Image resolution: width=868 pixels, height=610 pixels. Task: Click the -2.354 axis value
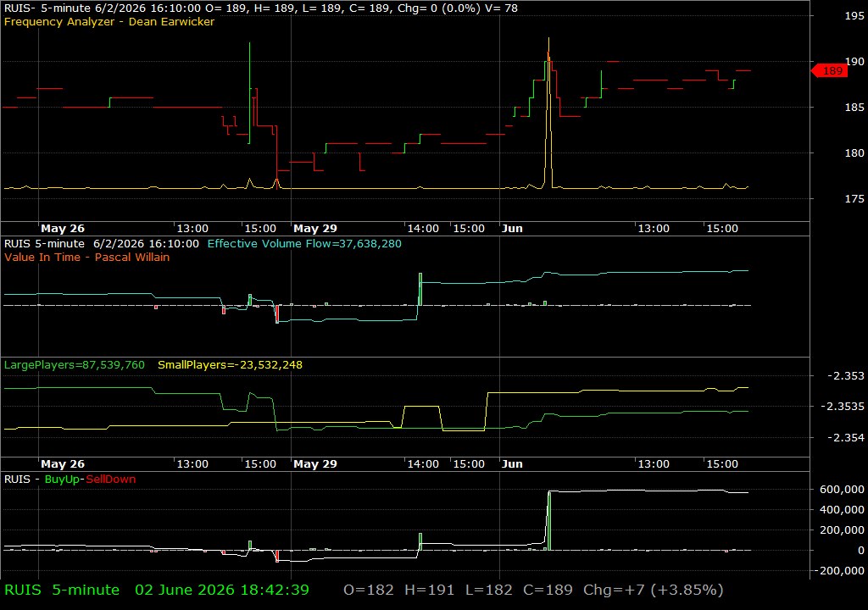tap(845, 438)
